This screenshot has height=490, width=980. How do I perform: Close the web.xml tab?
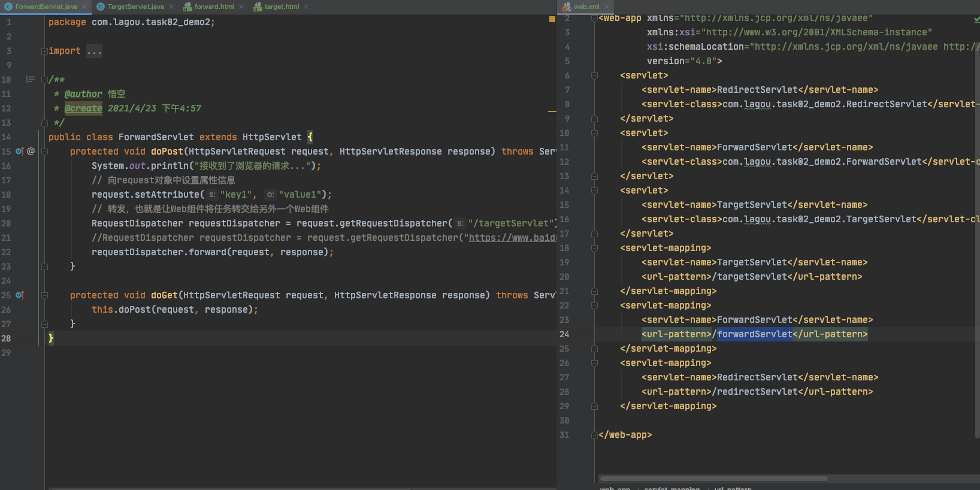[x=607, y=7]
